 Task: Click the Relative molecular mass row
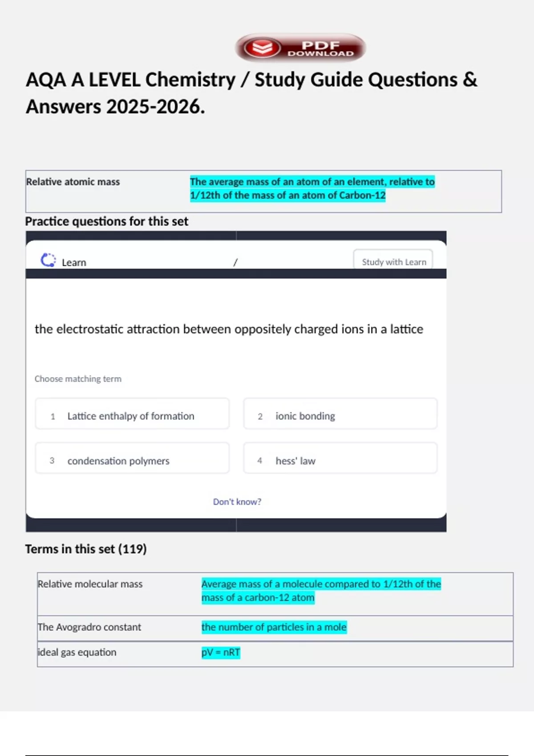click(x=275, y=594)
